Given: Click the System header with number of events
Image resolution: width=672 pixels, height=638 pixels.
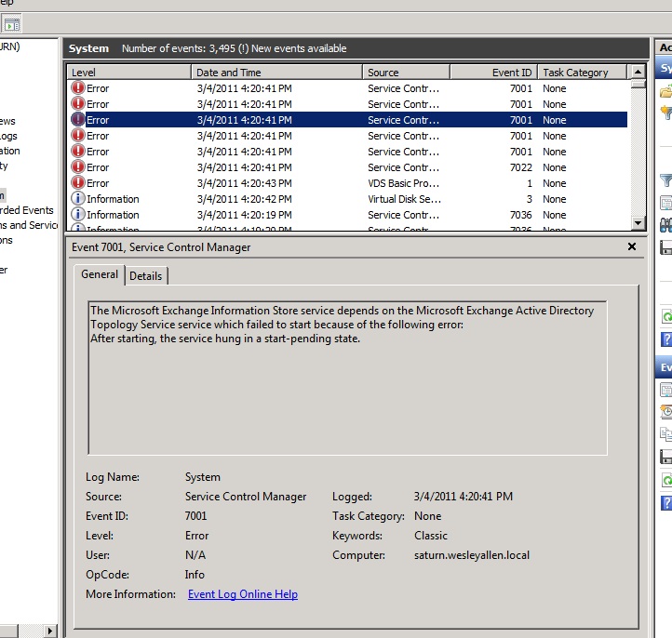Looking at the screenshot, I should 356,48.
